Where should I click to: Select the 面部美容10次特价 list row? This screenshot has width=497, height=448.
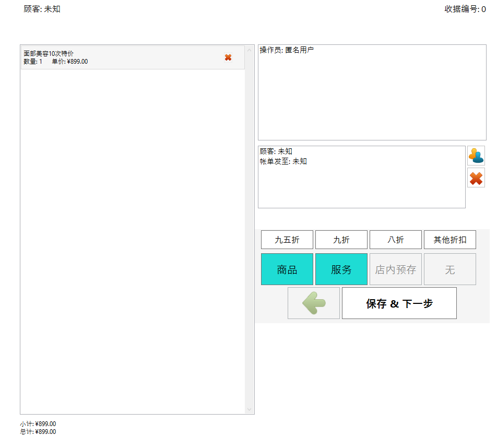click(133, 57)
